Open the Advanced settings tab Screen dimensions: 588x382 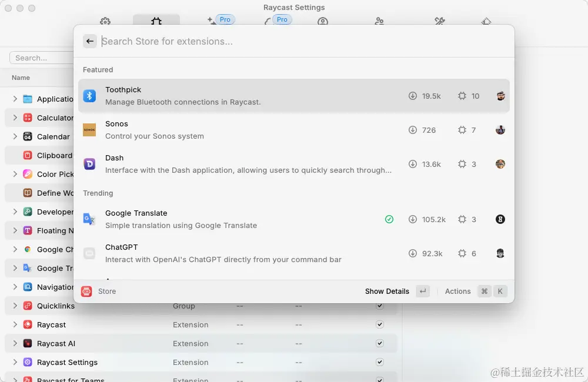(x=439, y=21)
